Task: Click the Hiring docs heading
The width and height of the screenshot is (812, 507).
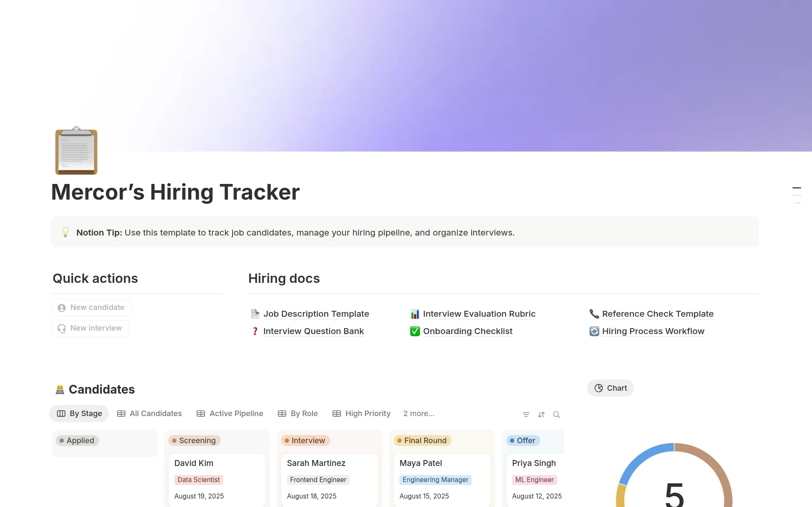Action: coord(284,278)
